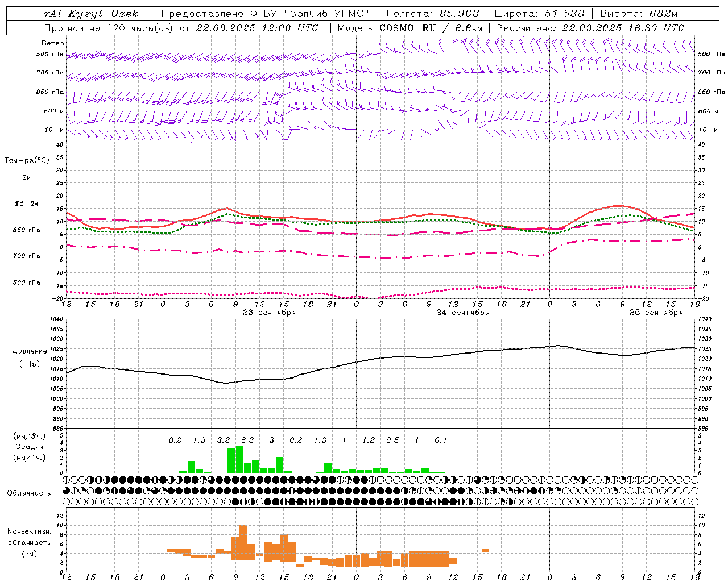Screen dimensions: 728x582
Task: Click the dotted 500 гПа temperature legend line
Action: [26, 289]
